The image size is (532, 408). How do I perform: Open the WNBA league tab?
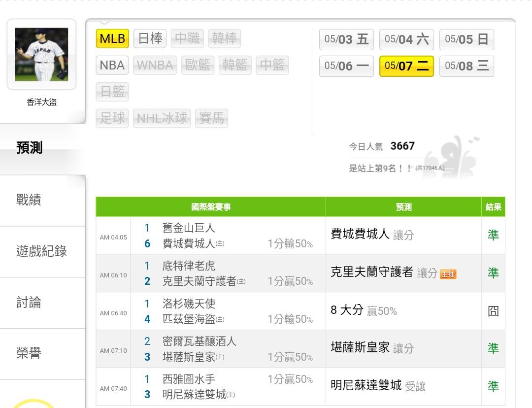pyautogui.click(x=155, y=65)
